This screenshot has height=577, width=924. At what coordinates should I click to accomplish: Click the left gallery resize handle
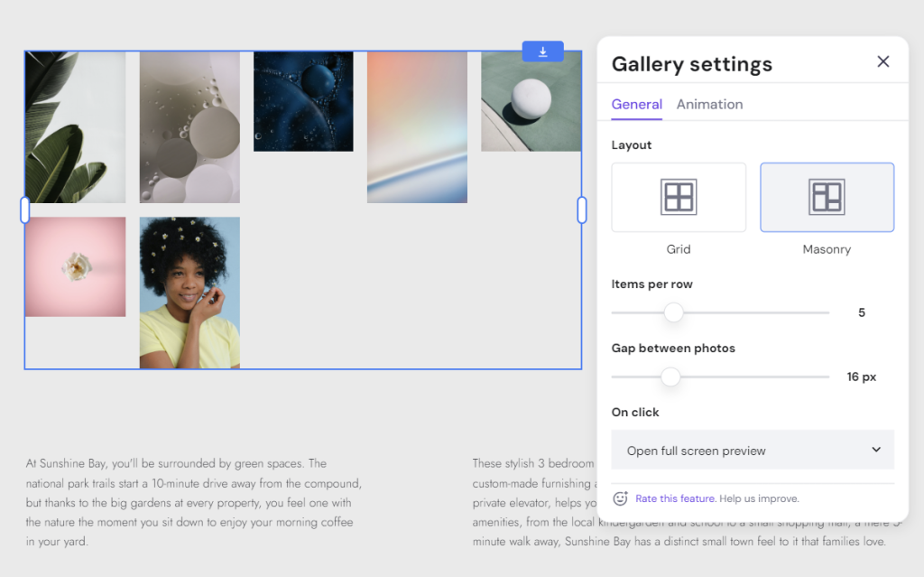point(25,209)
